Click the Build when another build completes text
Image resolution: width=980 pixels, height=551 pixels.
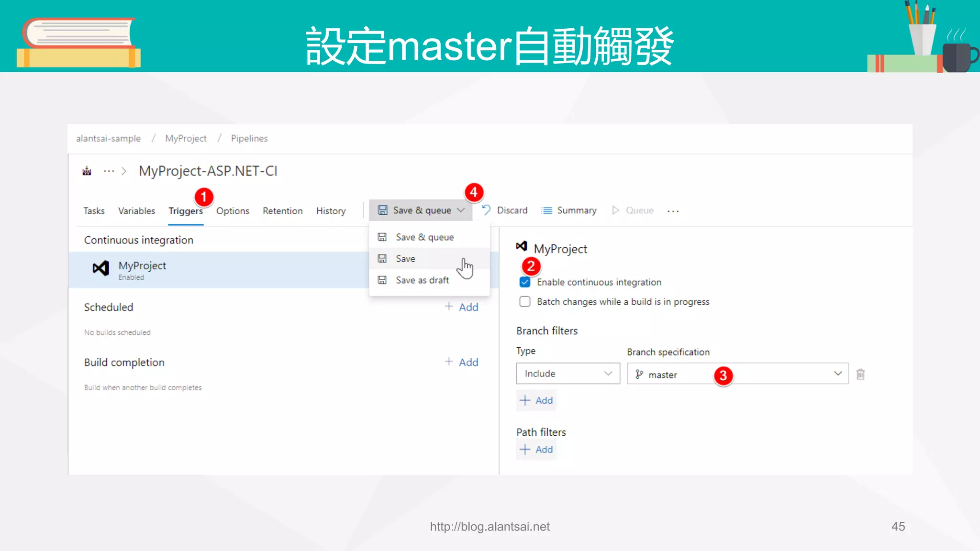(143, 387)
